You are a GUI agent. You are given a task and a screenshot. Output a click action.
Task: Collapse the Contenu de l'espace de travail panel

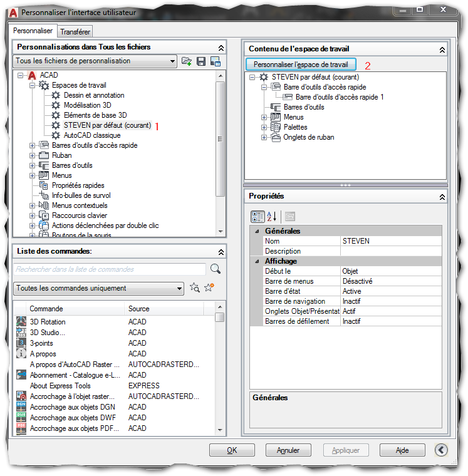442,49
